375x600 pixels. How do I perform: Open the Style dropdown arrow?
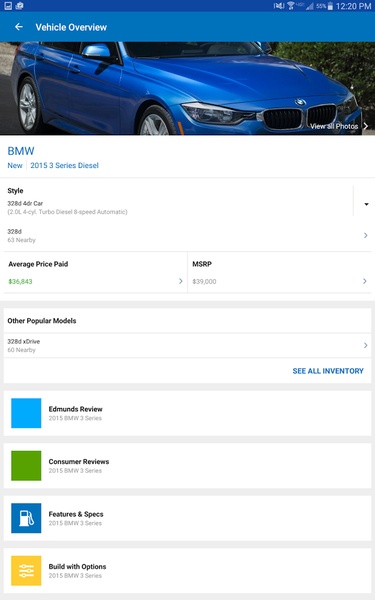(x=366, y=204)
